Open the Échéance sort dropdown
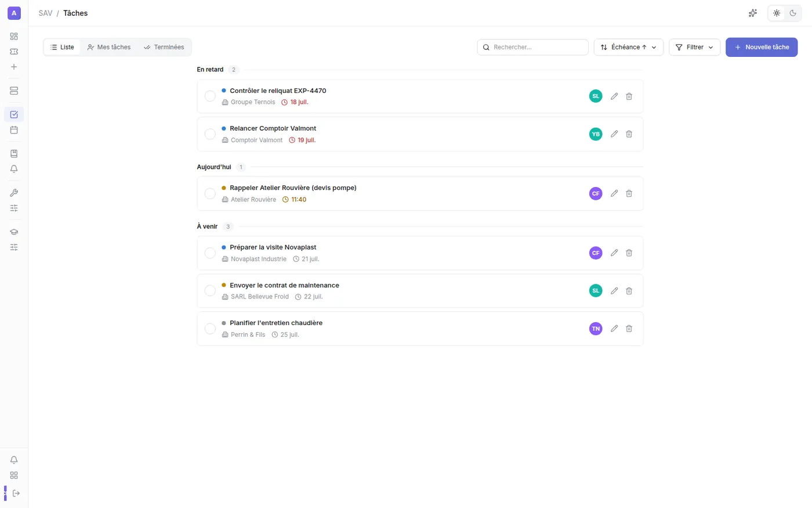The width and height of the screenshot is (812, 508). click(x=629, y=47)
